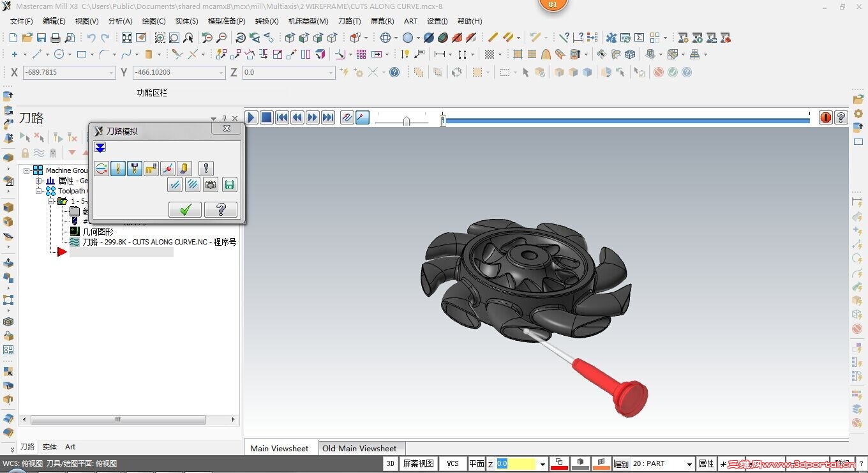868x473 pixels.
Task: Adjust the simulation speed slider
Action: click(x=407, y=121)
